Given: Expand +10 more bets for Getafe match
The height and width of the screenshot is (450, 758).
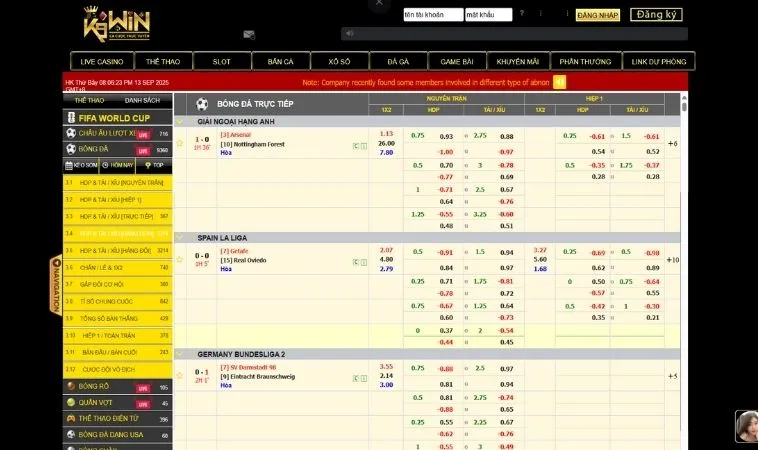Looking at the screenshot, I should coord(673,260).
